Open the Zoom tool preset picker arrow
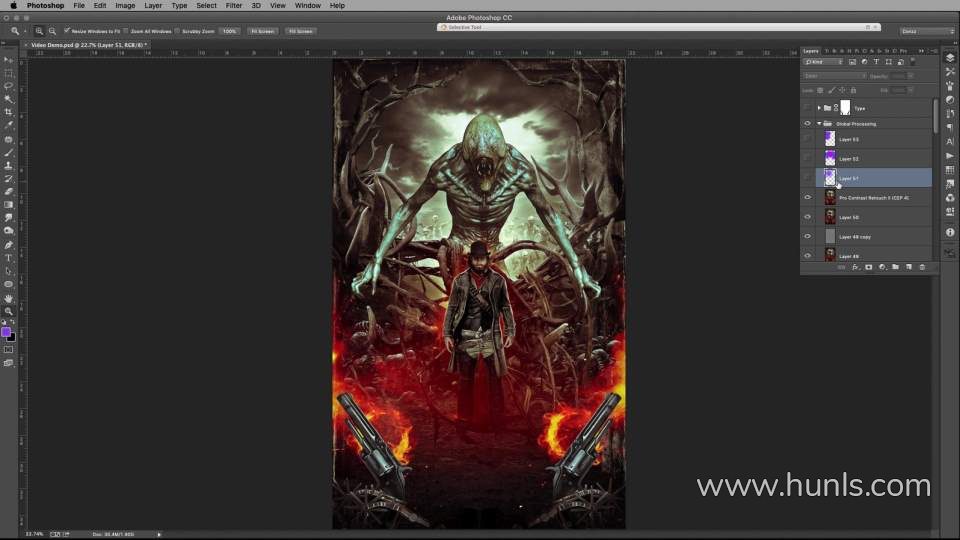The height and width of the screenshot is (540, 960). tap(25, 31)
